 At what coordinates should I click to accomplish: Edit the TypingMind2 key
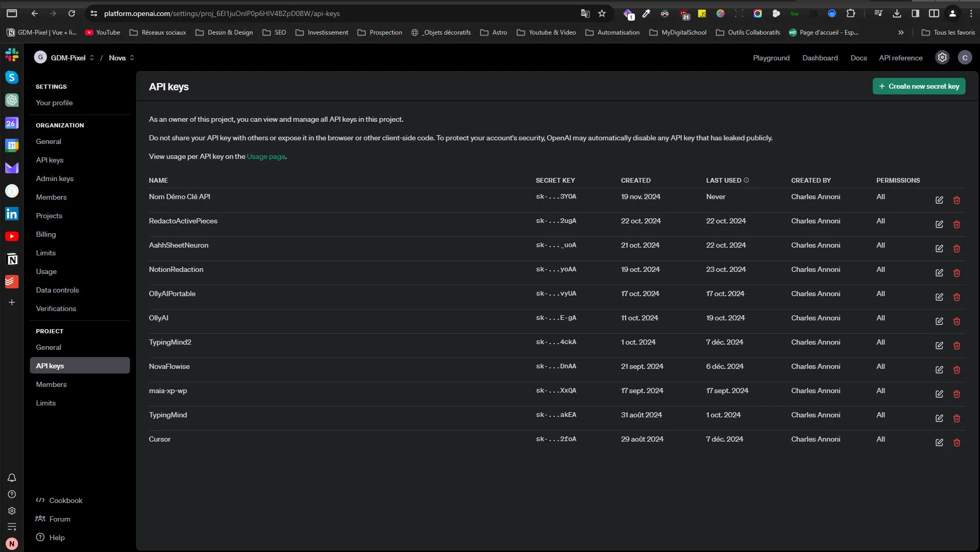point(939,346)
